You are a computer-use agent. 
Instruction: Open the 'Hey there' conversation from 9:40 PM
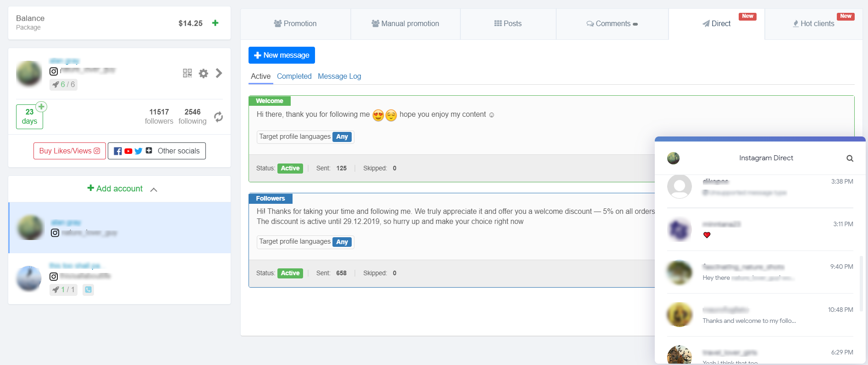coord(760,272)
